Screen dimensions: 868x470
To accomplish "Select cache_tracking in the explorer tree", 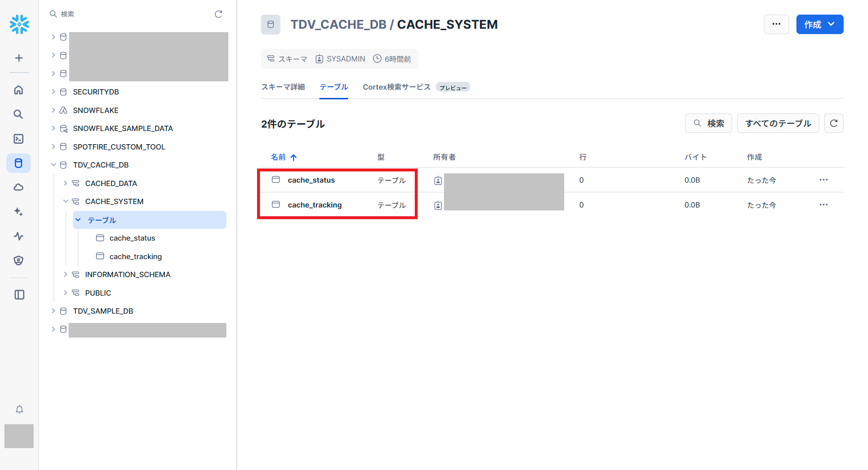I will (x=136, y=256).
